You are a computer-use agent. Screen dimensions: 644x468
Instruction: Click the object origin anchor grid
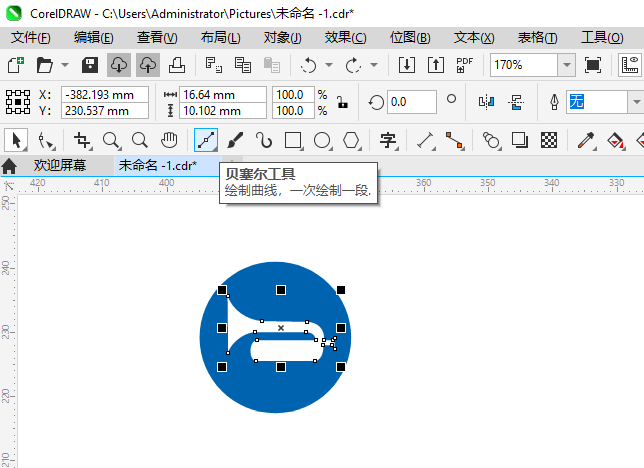point(18,102)
